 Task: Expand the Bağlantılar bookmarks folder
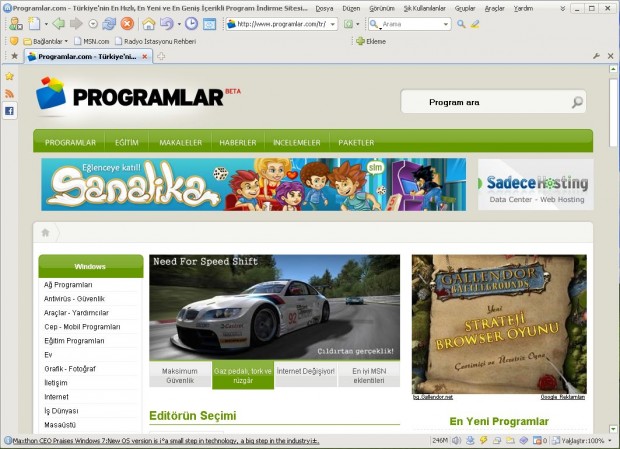pyautogui.click(x=46, y=41)
